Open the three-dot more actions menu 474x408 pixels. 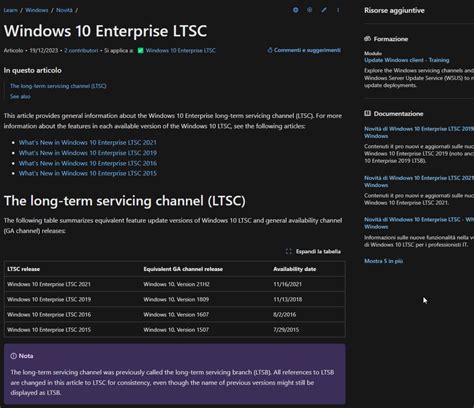click(x=338, y=10)
